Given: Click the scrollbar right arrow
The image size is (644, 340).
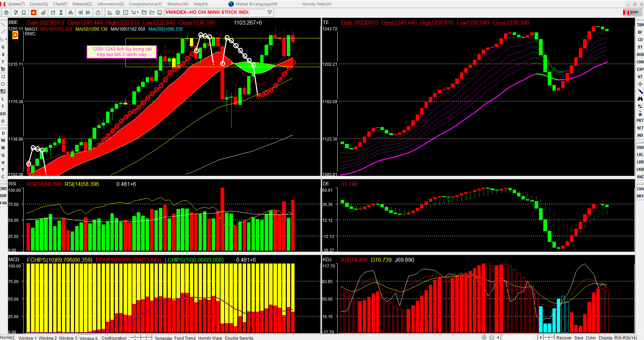Looking at the screenshot, I should pos(541,337).
